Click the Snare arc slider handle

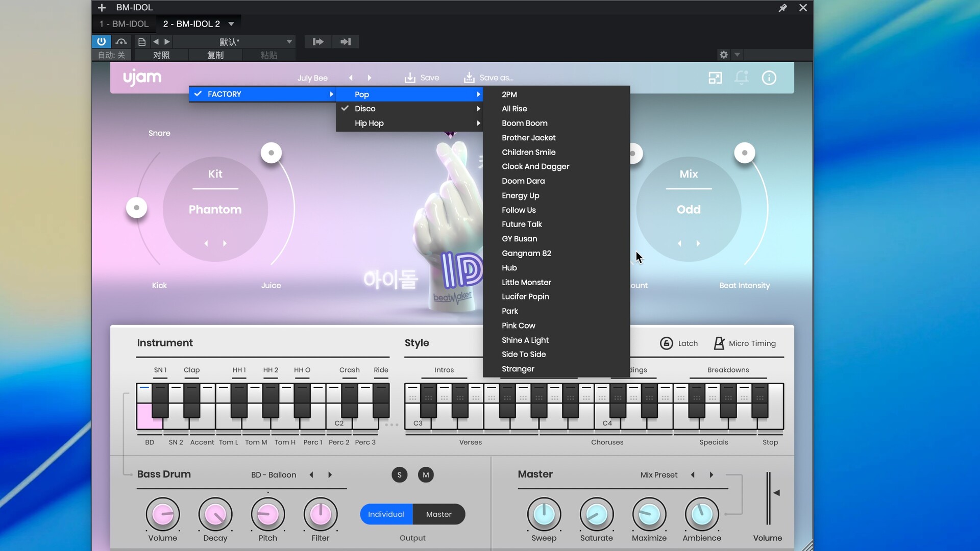tap(136, 208)
